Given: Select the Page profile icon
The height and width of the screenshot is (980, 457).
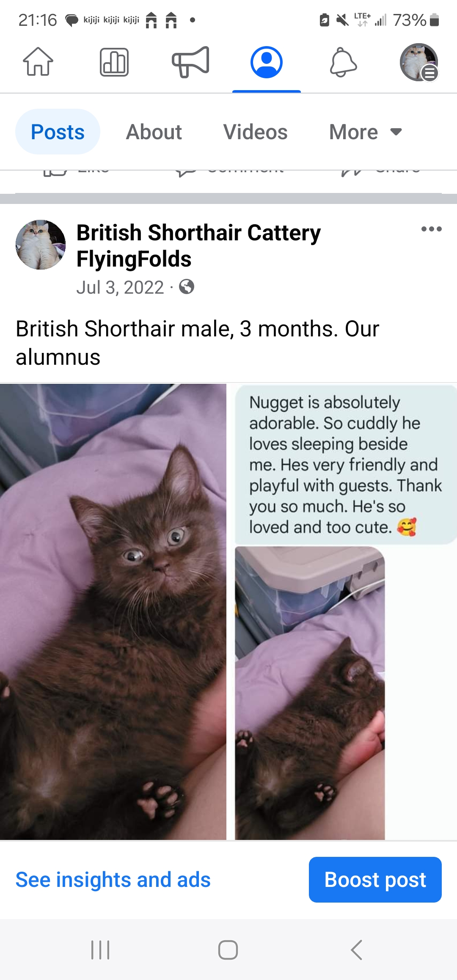Looking at the screenshot, I should click(267, 62).
